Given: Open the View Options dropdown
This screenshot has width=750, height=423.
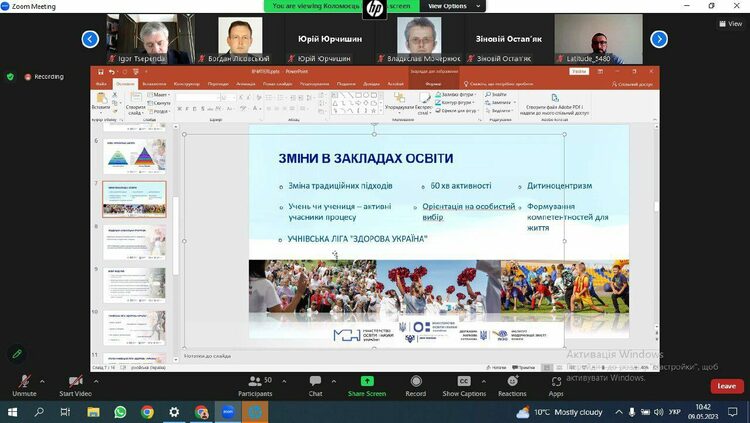Looking at the screenshot, I should coord(451,6).
